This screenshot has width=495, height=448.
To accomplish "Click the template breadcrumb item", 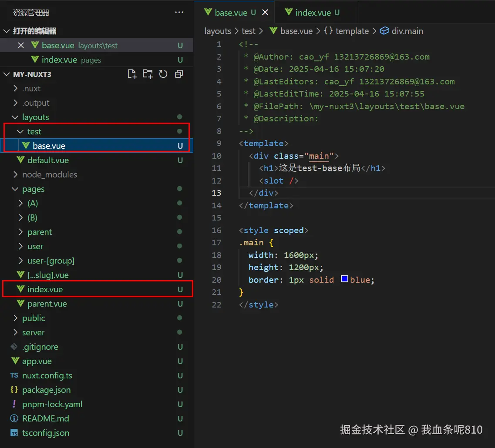I will coord(352,31).
